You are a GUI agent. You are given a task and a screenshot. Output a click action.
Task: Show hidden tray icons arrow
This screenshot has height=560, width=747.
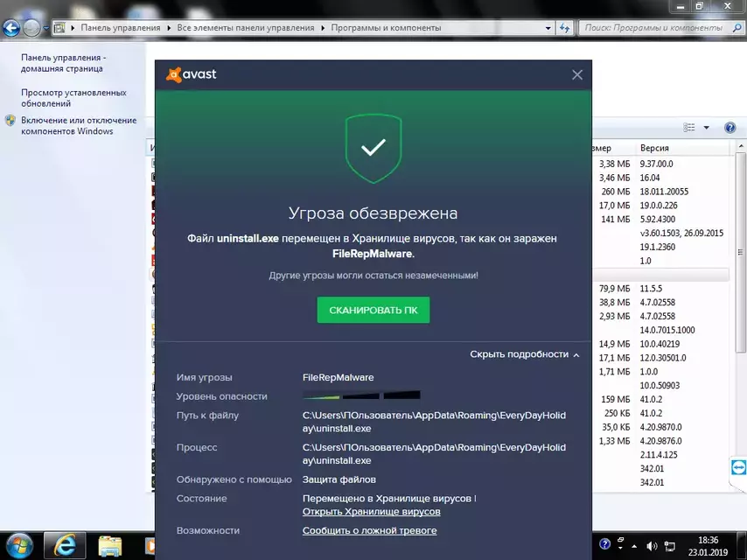tap(634, 546)
